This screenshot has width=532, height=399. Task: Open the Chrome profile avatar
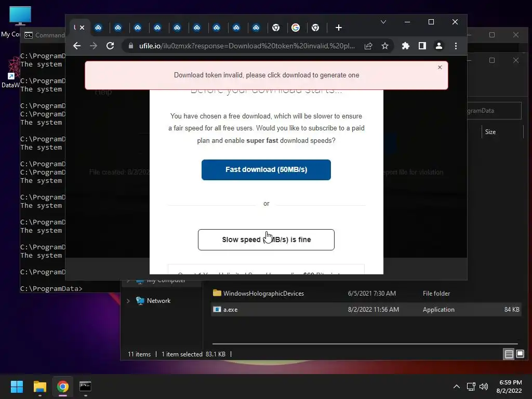(x=438, y=46)
